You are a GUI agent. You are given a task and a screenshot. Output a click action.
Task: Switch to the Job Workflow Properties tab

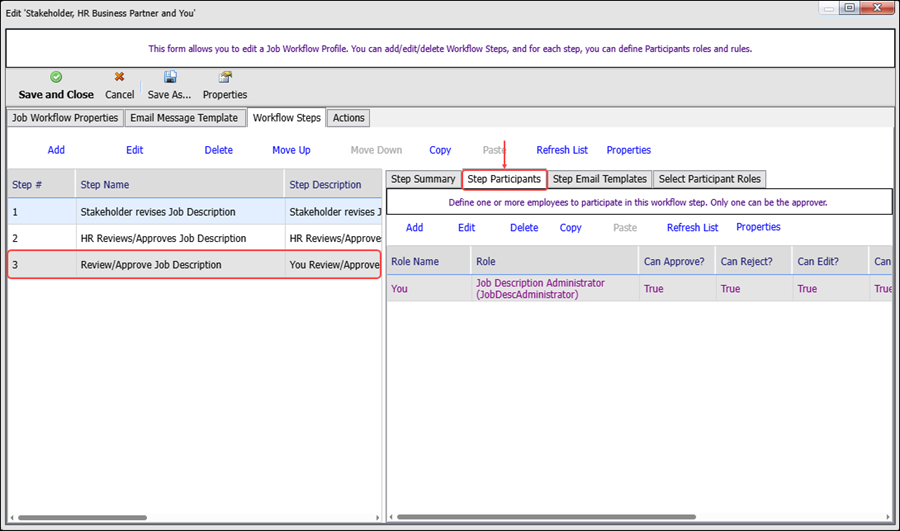pos(65,118)
